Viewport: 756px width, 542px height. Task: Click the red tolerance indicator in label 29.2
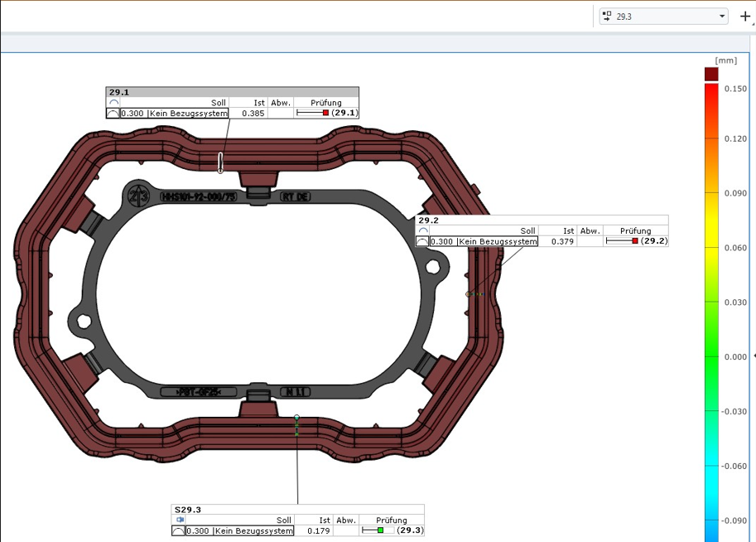(635, 241)
